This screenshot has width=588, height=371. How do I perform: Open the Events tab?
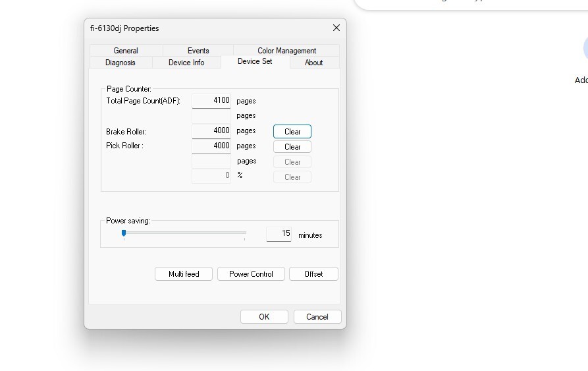point(198,51)
